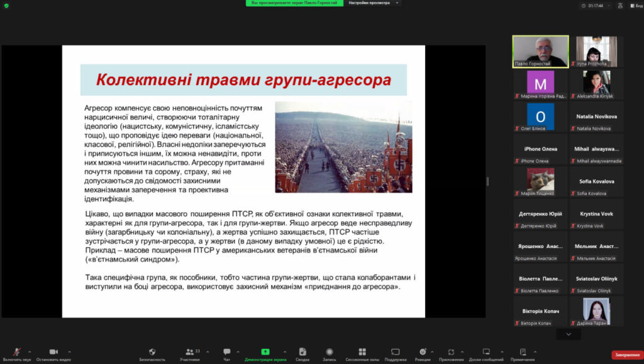Open Безопасность security shield icon
Image resolution: width=644 pixels, height=364 pixels.
pyautogui.click(x=152, y=352)
